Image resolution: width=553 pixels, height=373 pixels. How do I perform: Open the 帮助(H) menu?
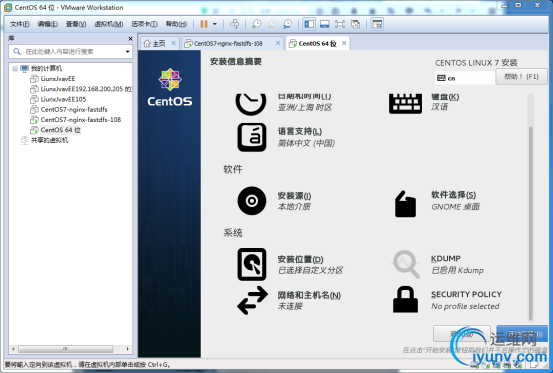point(176,24)
